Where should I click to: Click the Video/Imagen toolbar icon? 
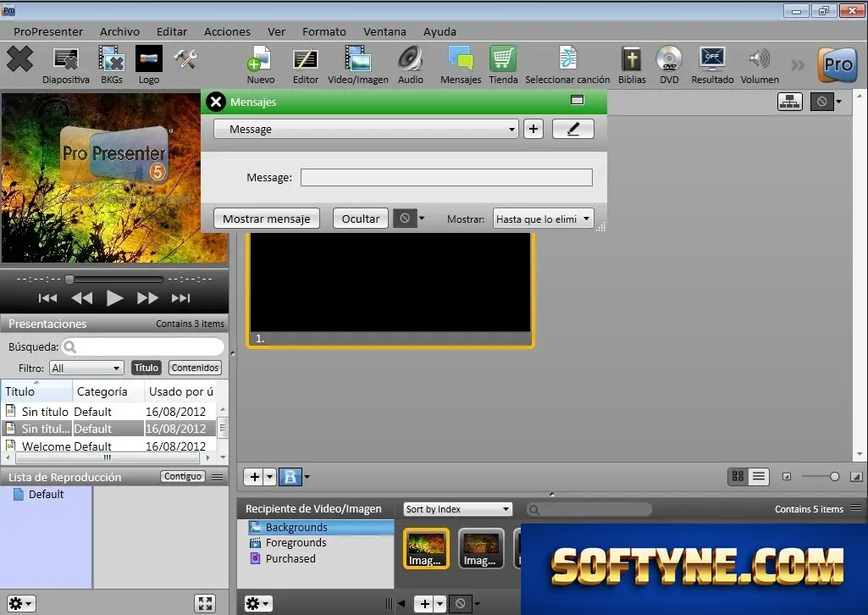tap(357, 59)
